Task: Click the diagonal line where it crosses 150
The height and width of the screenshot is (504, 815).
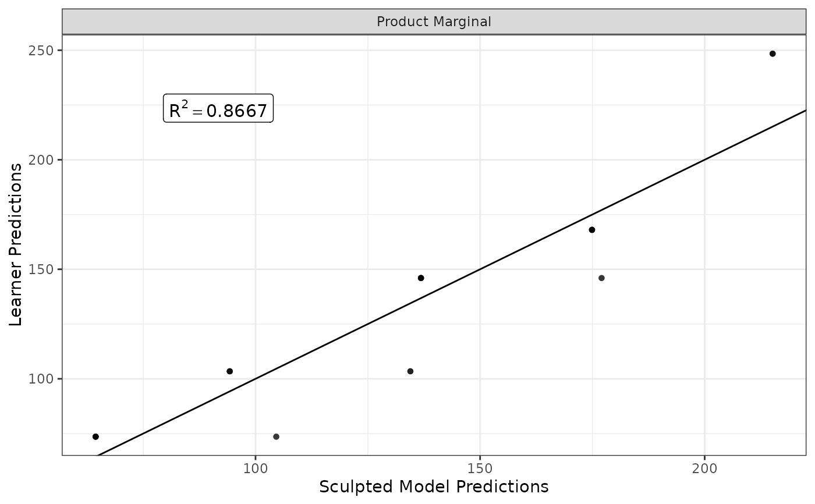Action: [480, 269]
